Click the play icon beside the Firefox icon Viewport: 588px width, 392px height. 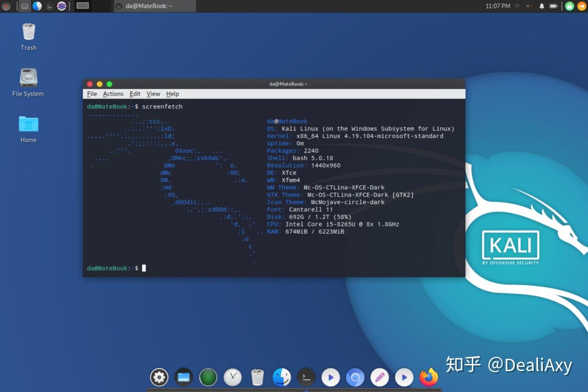click(x=404, y=377)
